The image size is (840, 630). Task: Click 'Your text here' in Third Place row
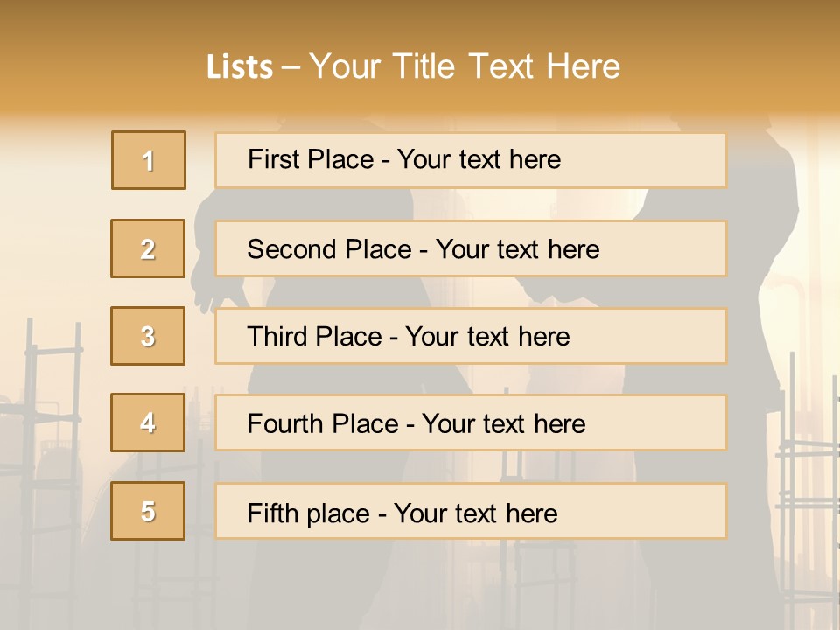tap(487, 337)
